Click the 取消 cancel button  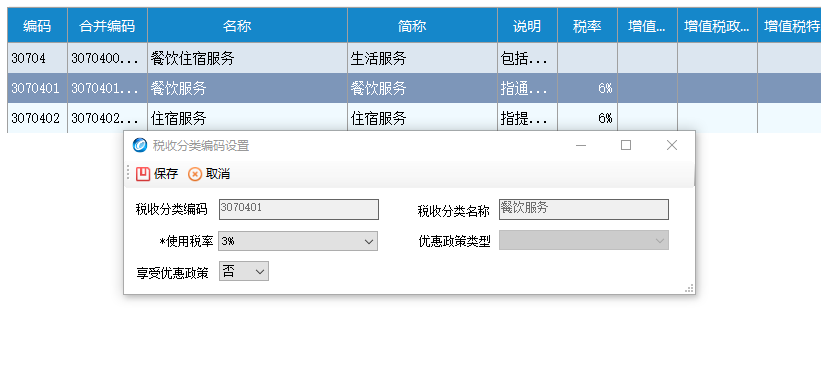click(209, 174)
